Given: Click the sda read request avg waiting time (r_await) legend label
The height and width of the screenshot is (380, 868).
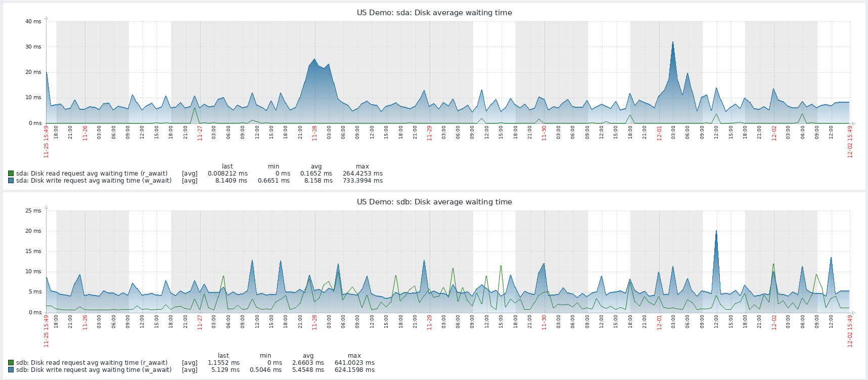Looking at the screenshot, I should pos(92,174).
